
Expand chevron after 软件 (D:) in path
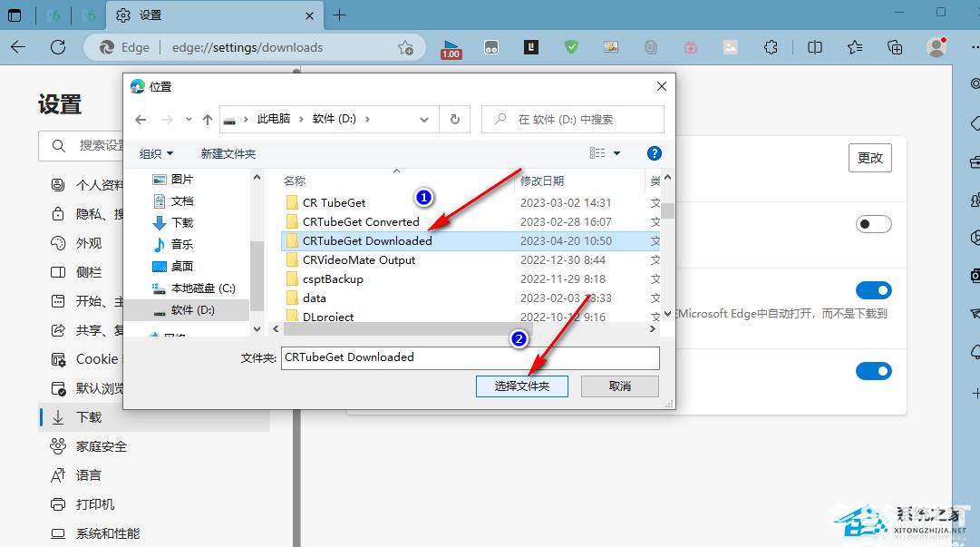pyautogui.click(x=367, y=119)
